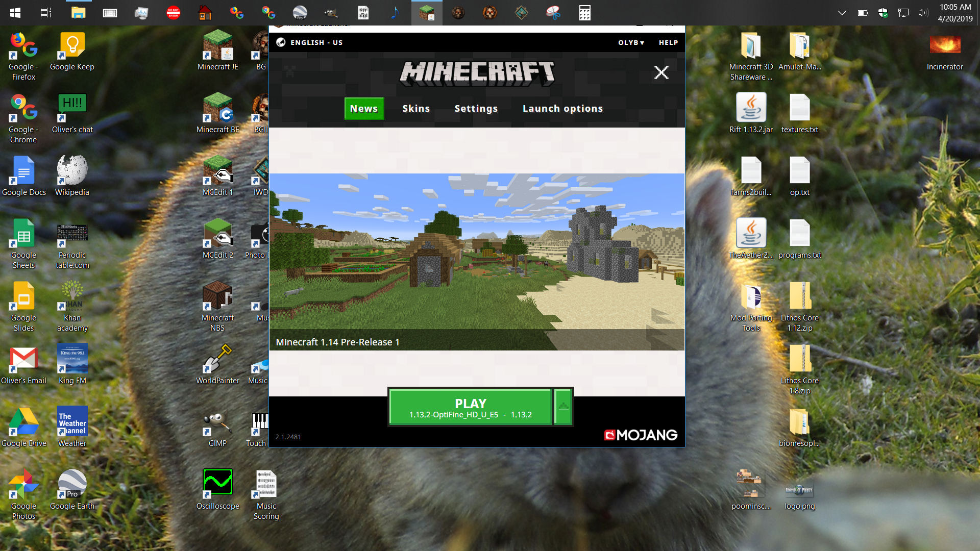Switch to the Skins tab
Screen dimensions: 980x551
pyautogui.click(x=415, y=109)
